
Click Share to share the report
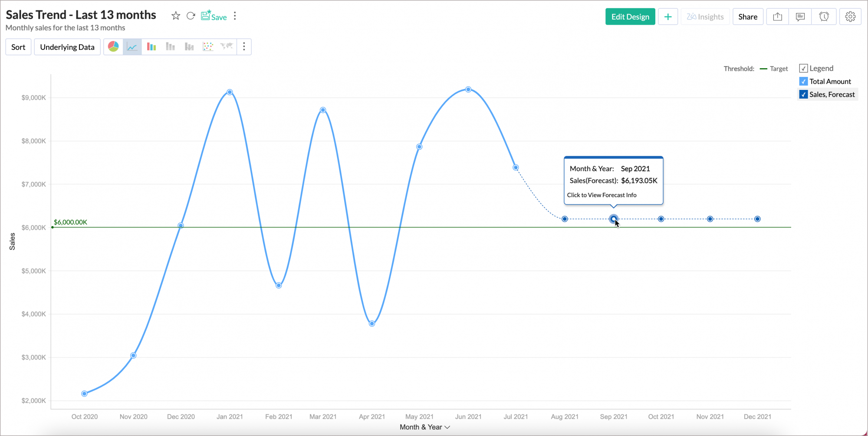(748, 16)
